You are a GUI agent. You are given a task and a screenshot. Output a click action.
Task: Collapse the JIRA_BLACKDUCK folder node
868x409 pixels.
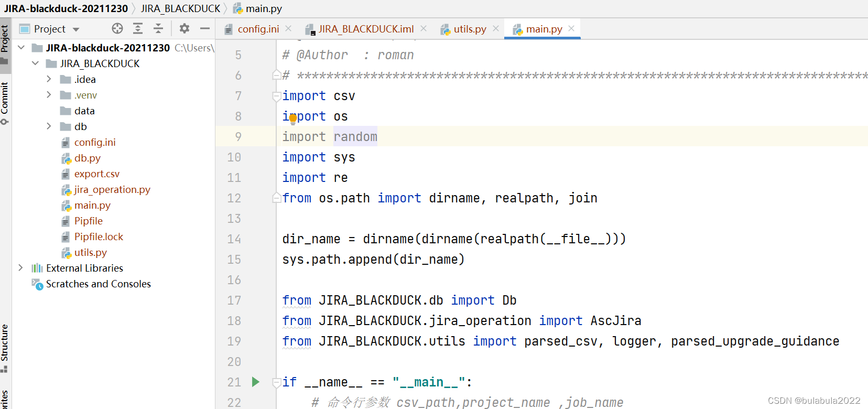36,63
